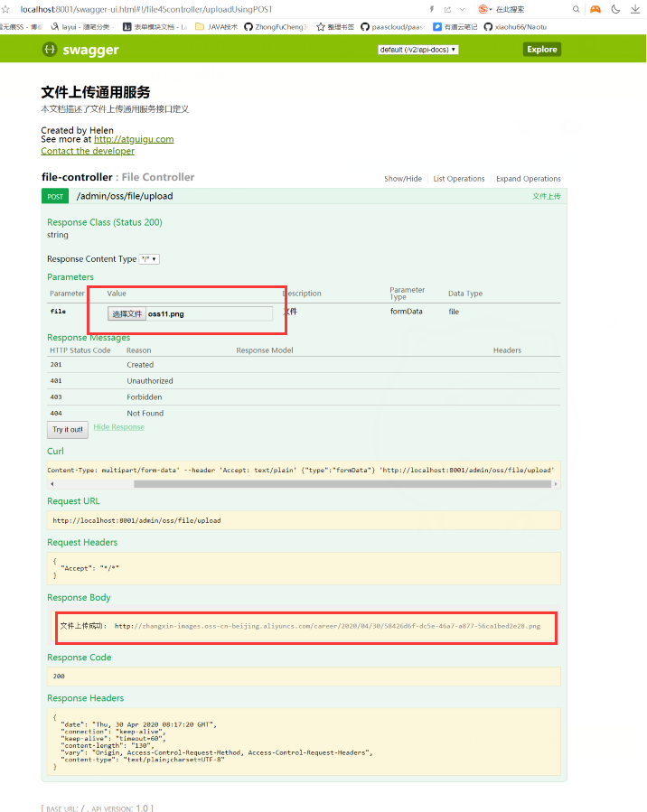
Task: Toggle Show/Hide for file-controller
Action: [x=402, y=179]
